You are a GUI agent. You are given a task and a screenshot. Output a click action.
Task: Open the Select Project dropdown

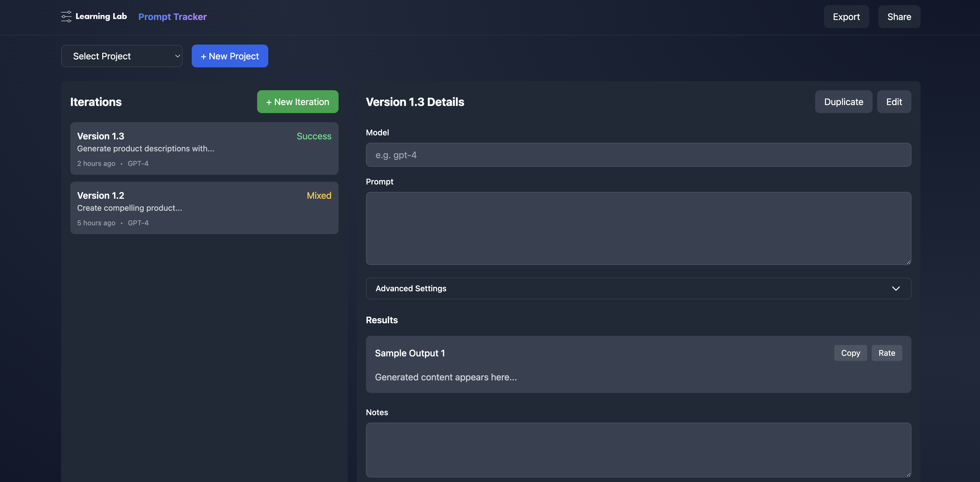click(x=121, y=56)
